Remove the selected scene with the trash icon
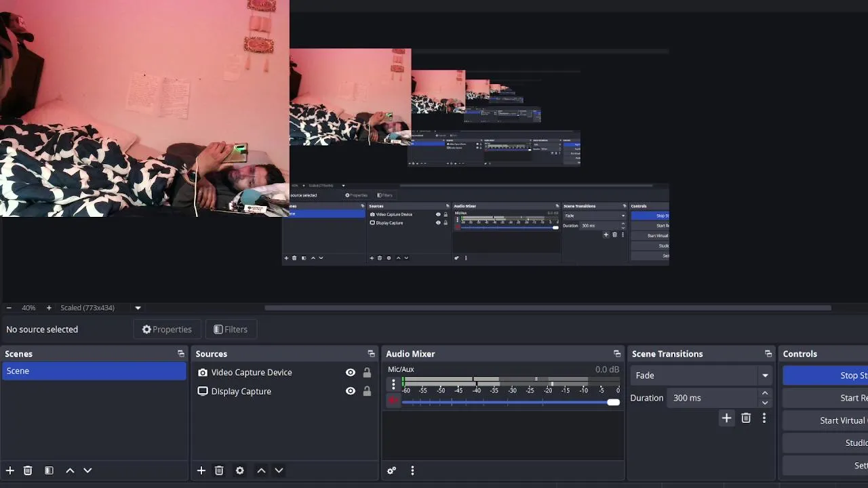The width and height of the screenshot is (868, 488). (x=28, y=470)
